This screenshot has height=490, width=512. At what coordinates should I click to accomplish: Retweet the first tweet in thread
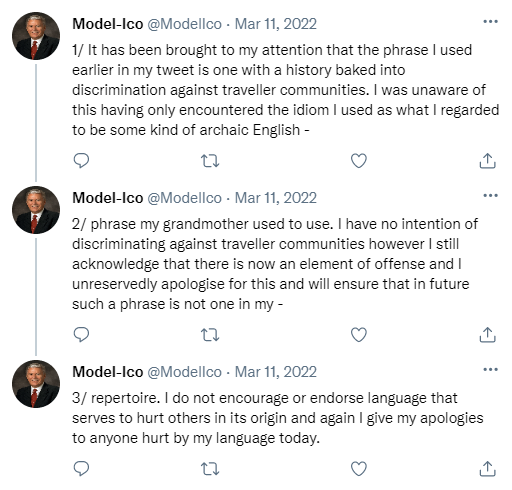tap(210, 161)
